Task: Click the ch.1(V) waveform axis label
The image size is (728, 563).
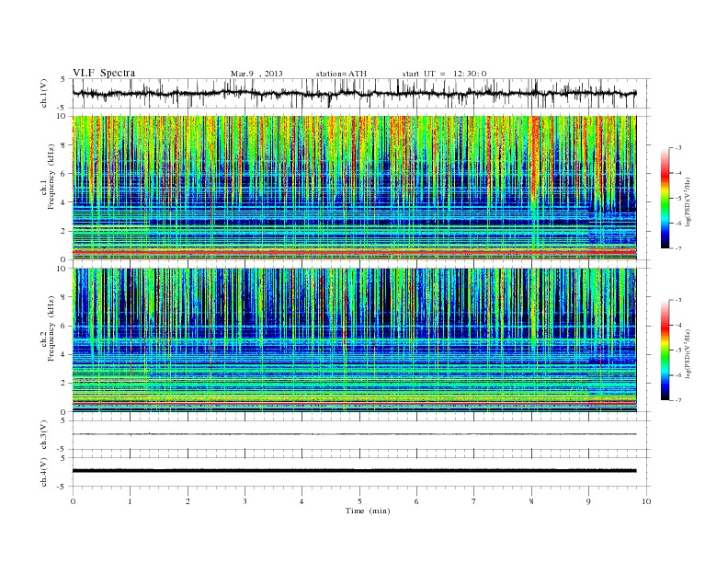Action: point(44,94)
